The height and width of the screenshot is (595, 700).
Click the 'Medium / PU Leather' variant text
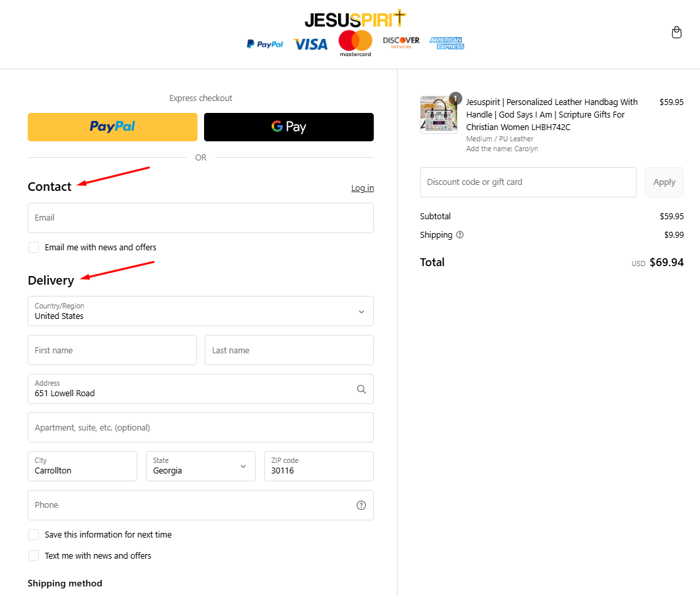[499, 139]
